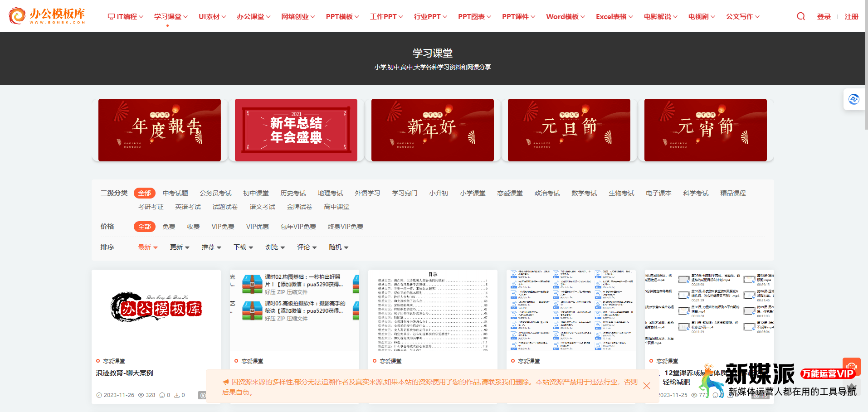This screenshot has width=868, height=412.
Task: Open the 新年总结年会盛典 banner thumbnail
Action: click(296, 130)
